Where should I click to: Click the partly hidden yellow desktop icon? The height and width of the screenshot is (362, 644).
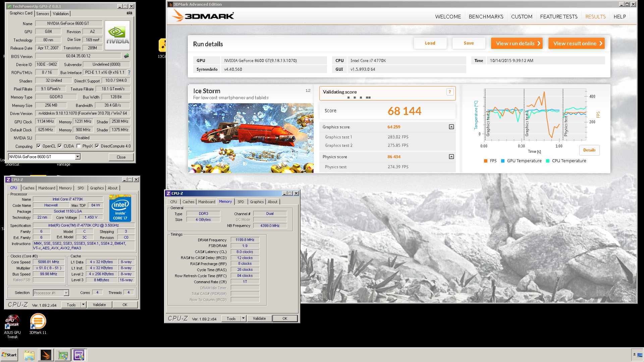point(162,45)
